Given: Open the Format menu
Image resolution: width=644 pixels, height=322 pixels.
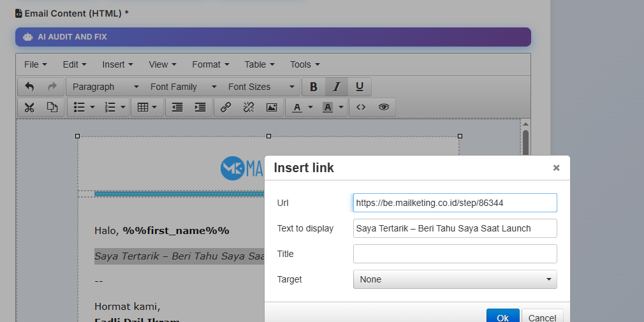Looking at the screenshot, I should [x=210, y=64].
